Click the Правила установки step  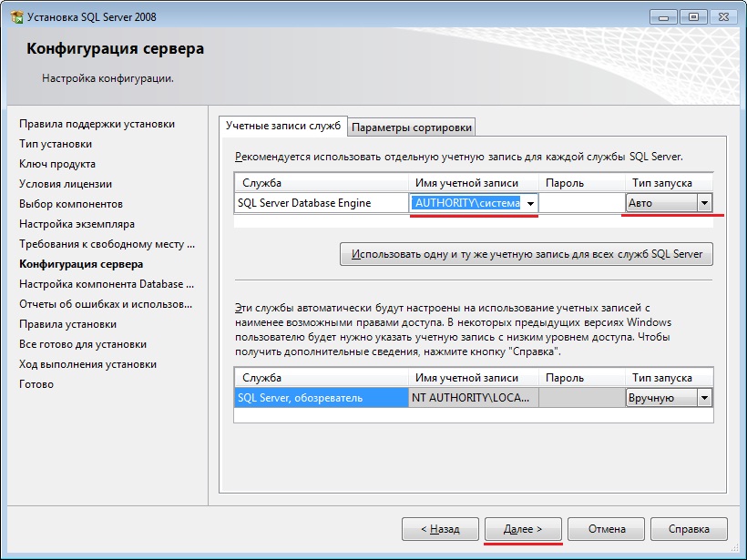coord(67,324)
